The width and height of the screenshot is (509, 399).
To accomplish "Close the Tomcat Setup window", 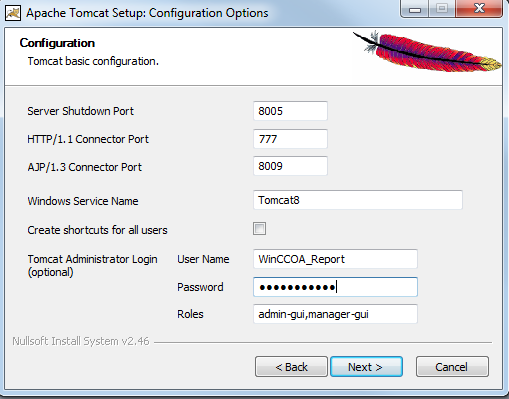I will coord(479,9).
